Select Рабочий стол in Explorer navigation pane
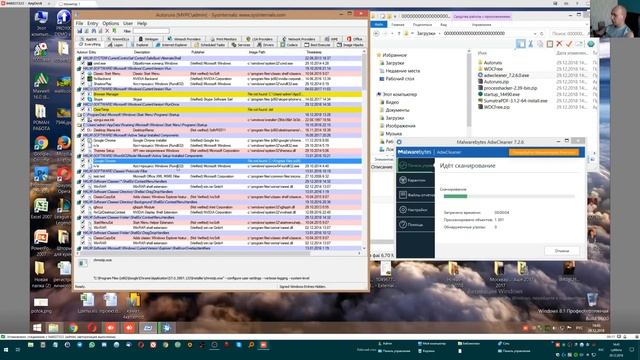The image size is (640, 360). (400, 79)
